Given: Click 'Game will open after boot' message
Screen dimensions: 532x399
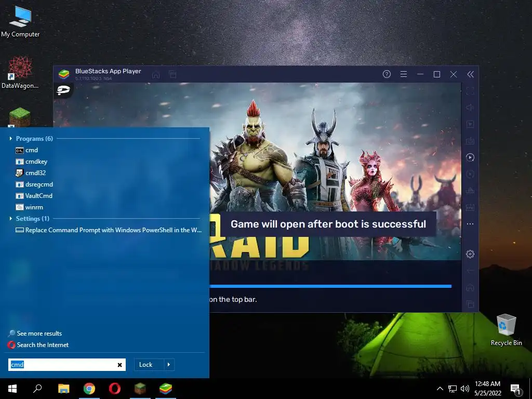Looking at the screenshot, I should [328, 224].
